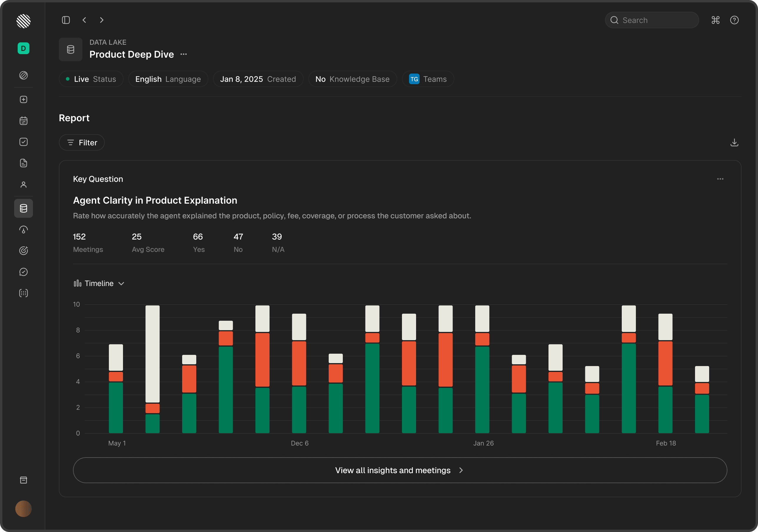This screenshot has width=758, height=532.
Task: Click the English Language chip
Action: [168, 79]
